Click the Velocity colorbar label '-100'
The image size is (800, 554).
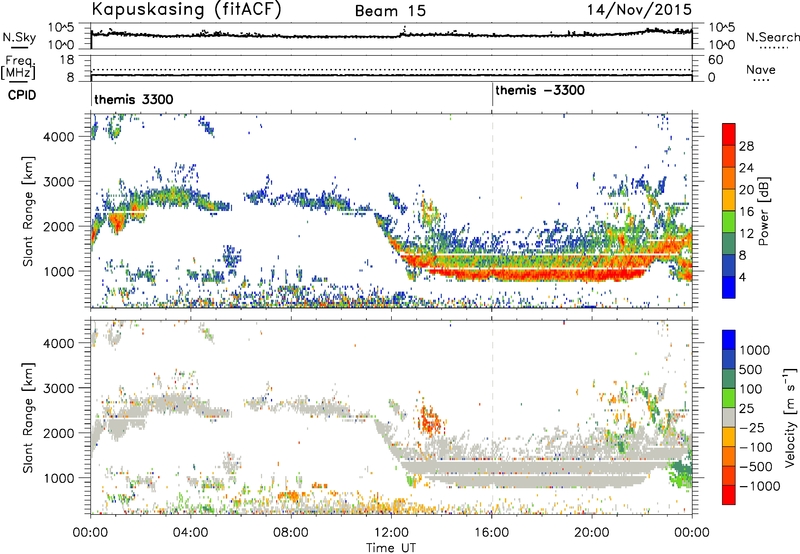(x=756, y=447)
